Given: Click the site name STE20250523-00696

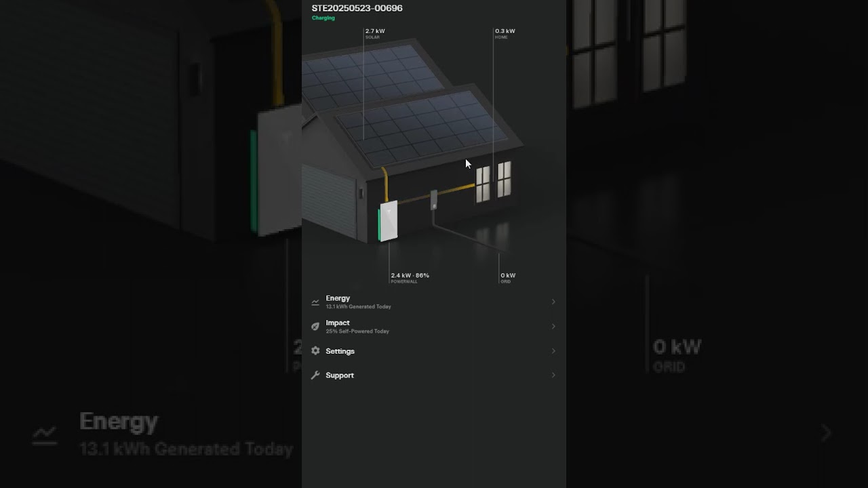Looking at the screenshot, I should point(357,8).
